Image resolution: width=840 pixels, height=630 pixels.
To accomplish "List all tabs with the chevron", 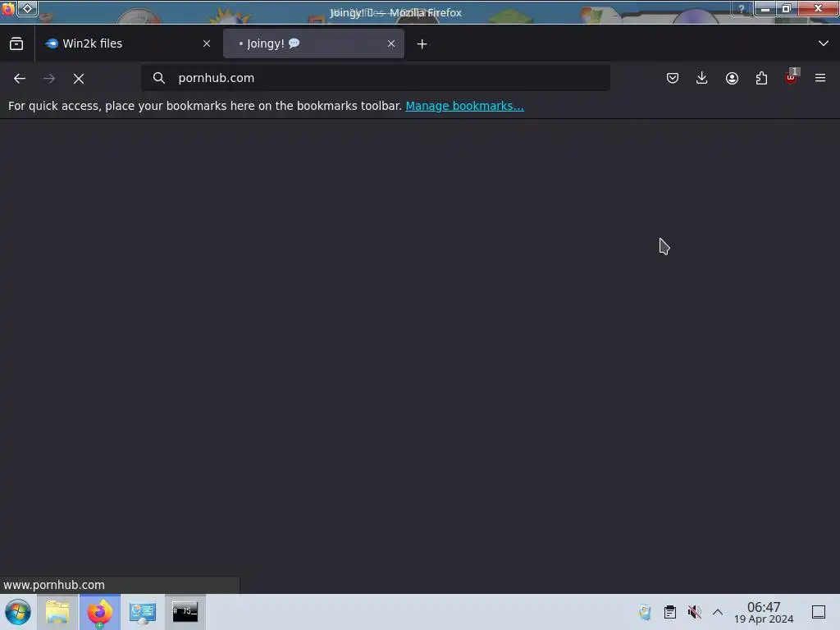I will tap(824, 43).
